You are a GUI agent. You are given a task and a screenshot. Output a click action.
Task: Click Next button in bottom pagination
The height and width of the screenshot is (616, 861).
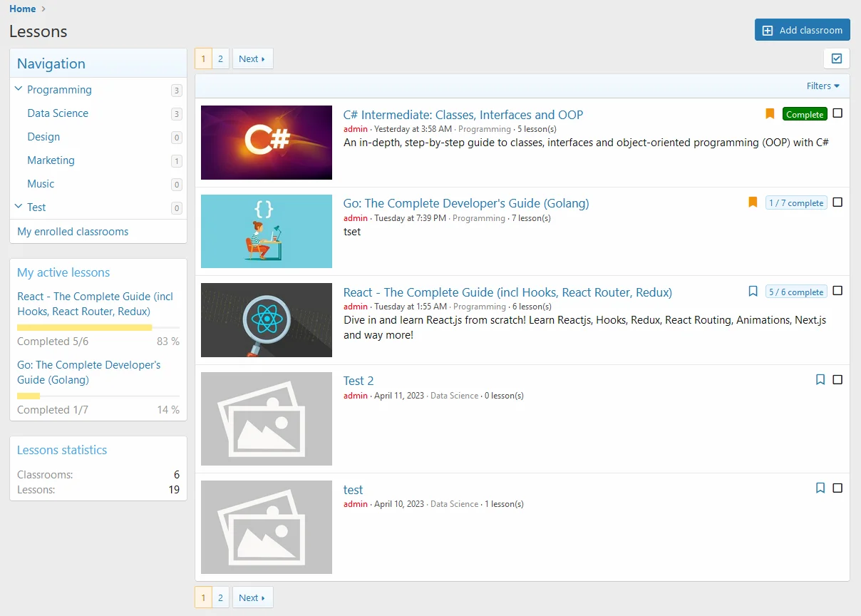click(252, 597)
